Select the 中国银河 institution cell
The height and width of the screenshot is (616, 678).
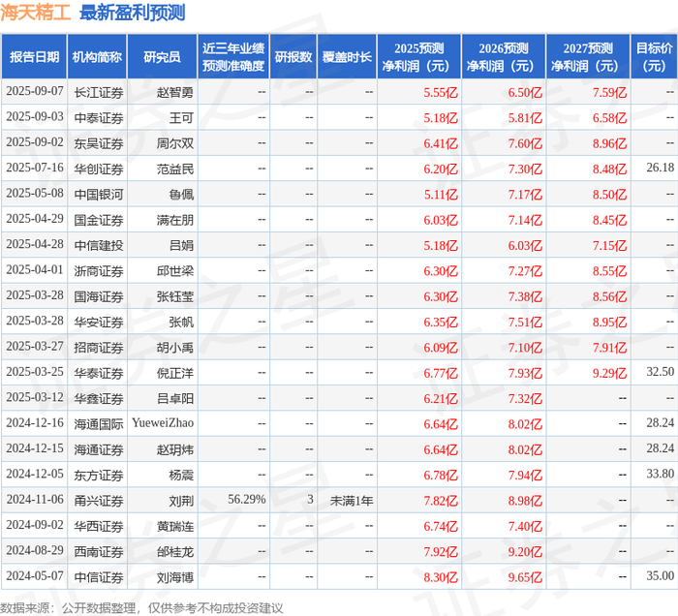pyautogui.click(x=99, y=194)
